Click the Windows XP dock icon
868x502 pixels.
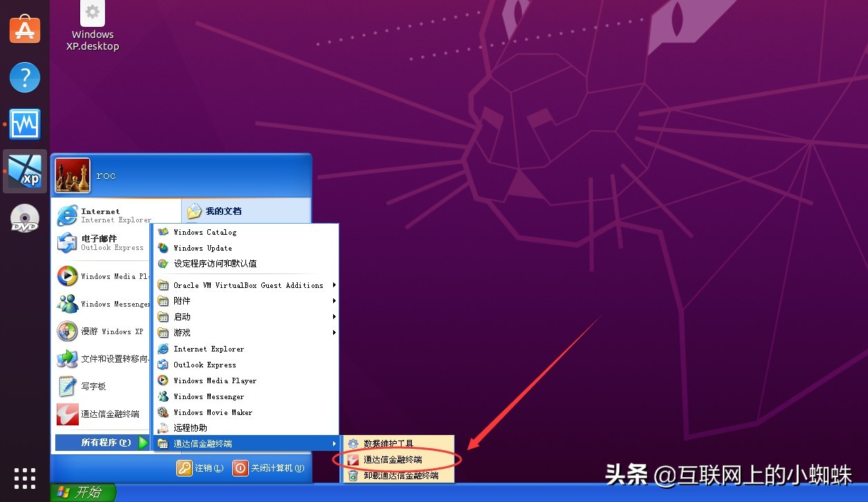25,171
